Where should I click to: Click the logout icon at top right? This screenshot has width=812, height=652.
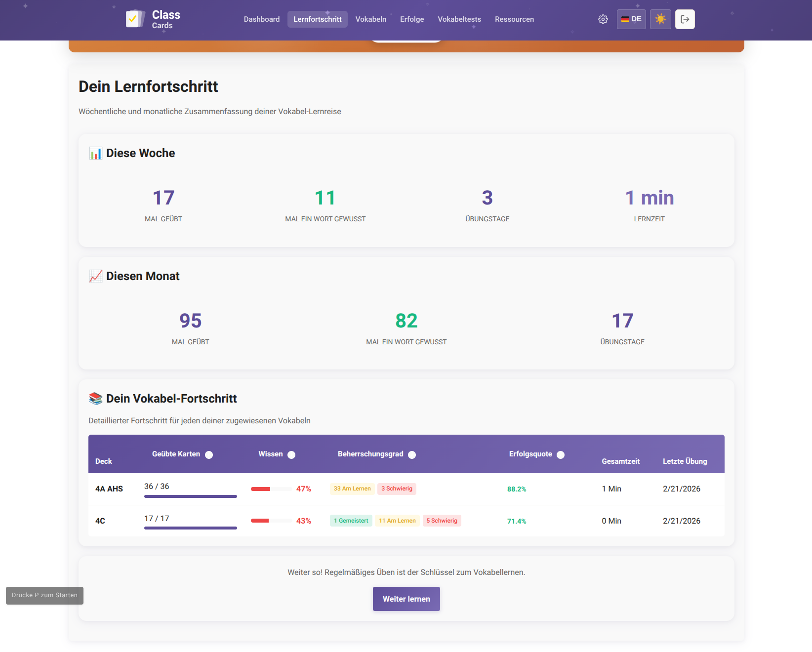pyautogui.click(x=685, y=19)
